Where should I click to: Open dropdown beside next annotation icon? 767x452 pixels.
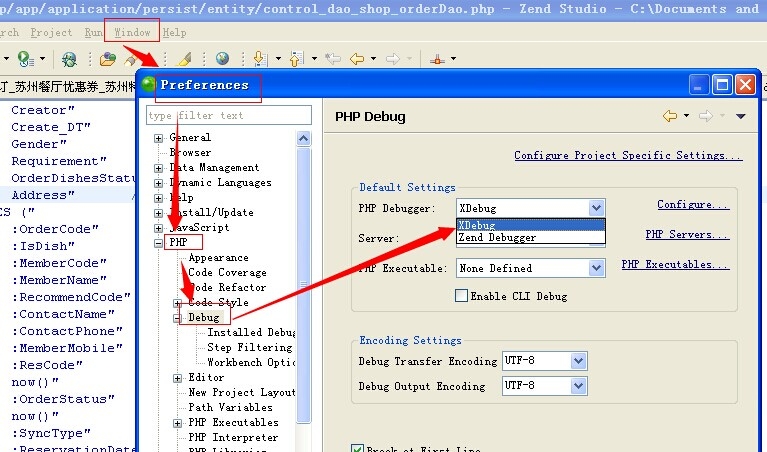278,59
